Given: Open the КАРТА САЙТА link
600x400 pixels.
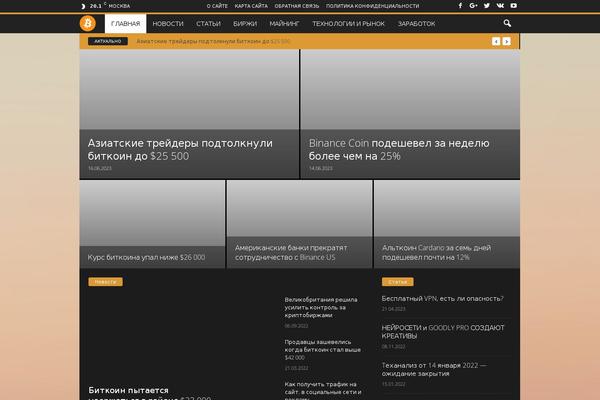Looking at the screenshot, I should click(251, 6).
